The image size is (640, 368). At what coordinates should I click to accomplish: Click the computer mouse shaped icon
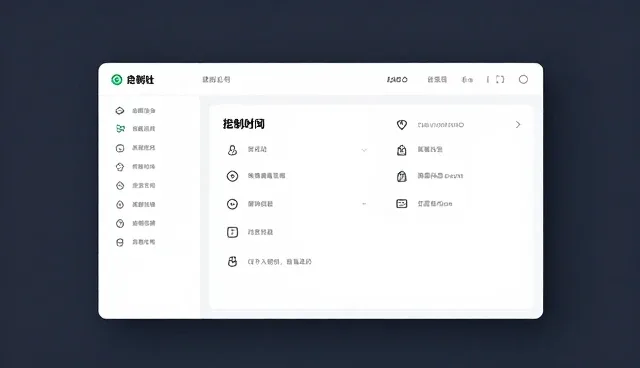pyautogui.click(x=232, y=262)
